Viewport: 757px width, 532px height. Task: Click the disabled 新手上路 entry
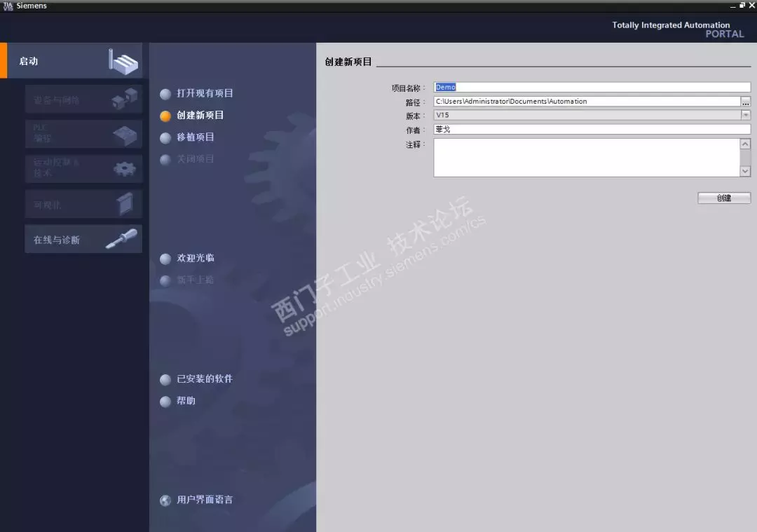pos(196,280)
